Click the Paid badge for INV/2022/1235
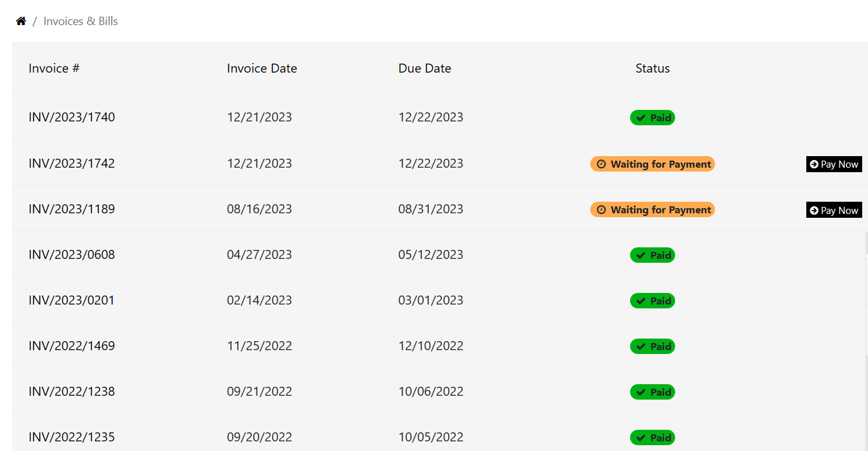The height and width of the screenshot is (451, 868). (x=652, y=438)
